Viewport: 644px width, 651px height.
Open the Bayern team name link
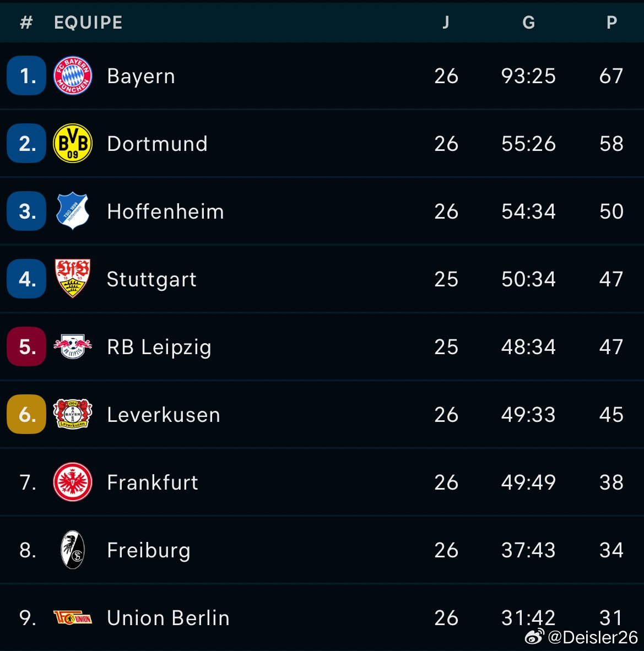pos(141,76)
